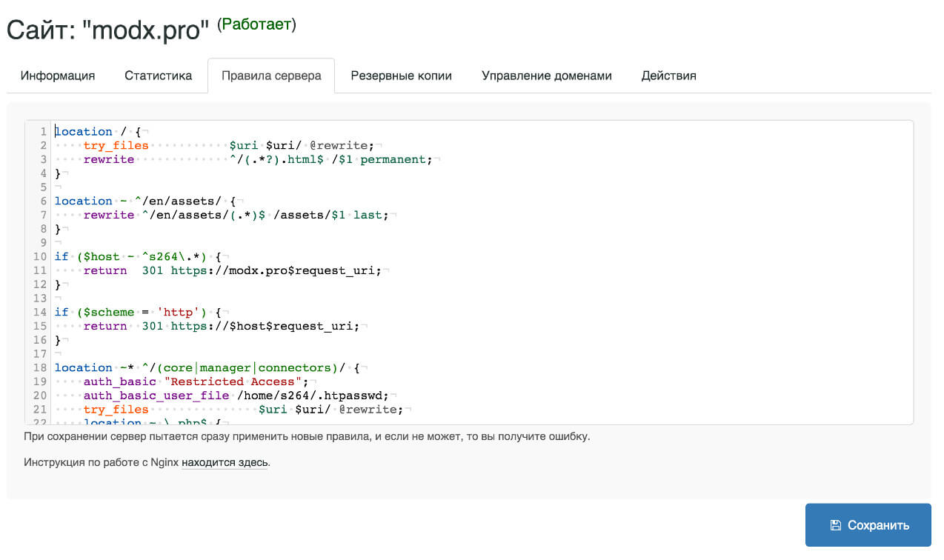Select the Правила сервера tab
944x560 pixels.
pyautogui.click(x=271, y=76)
